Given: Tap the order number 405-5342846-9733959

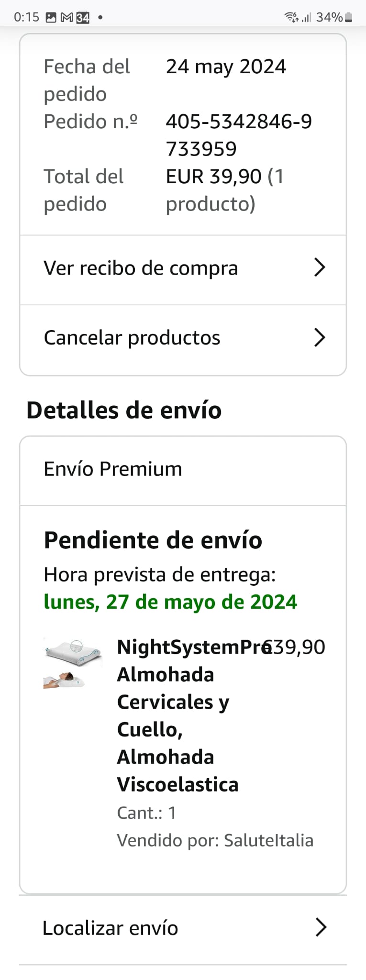Looking at the screenshot, I should (x=238, y=135).
